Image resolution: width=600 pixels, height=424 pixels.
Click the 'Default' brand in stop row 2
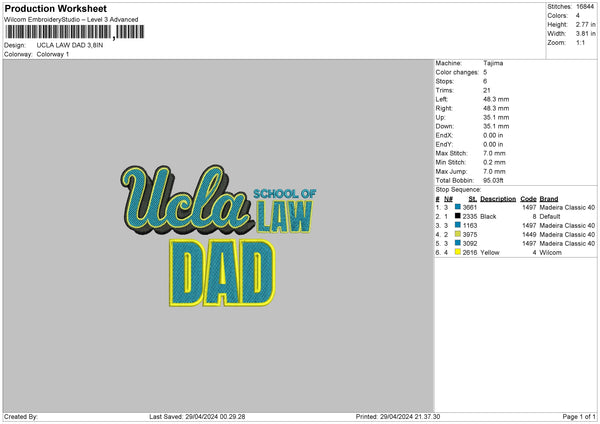pyautogui.click(x=550, y=217)
